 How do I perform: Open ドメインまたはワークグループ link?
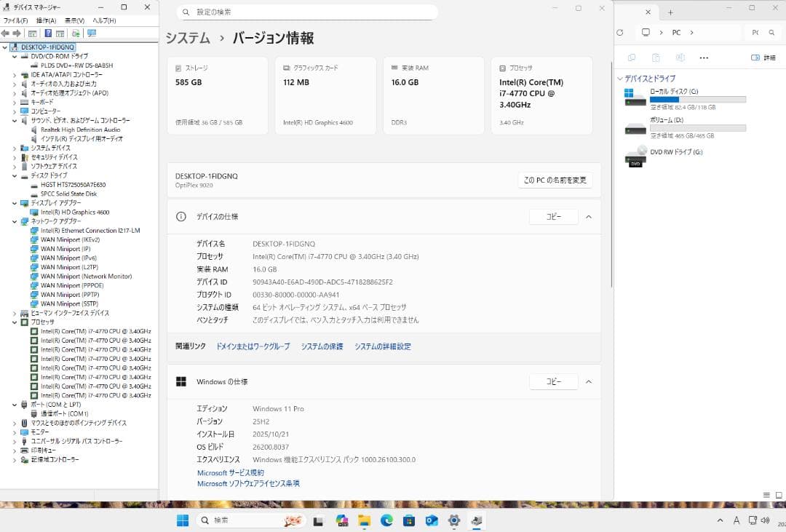click(x=253, y=346)
